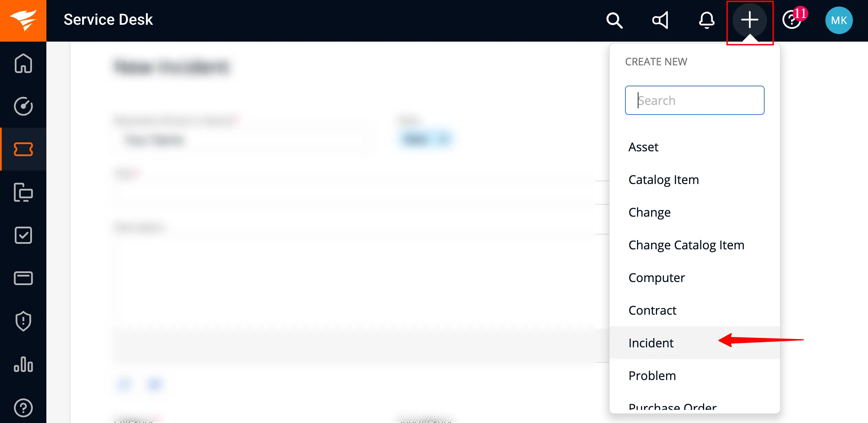Click the plus Create New button

[750, 20]
